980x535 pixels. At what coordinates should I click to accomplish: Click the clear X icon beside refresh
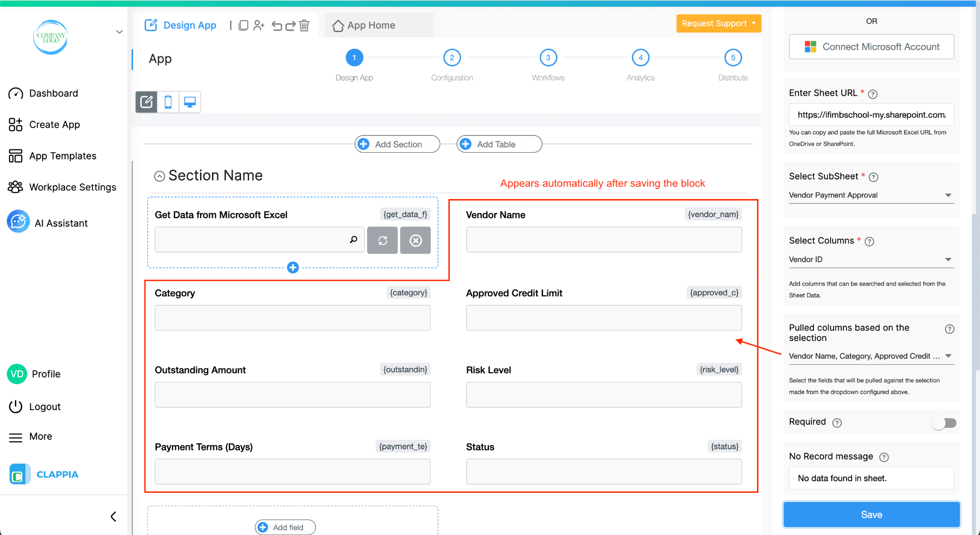(415, 240)
